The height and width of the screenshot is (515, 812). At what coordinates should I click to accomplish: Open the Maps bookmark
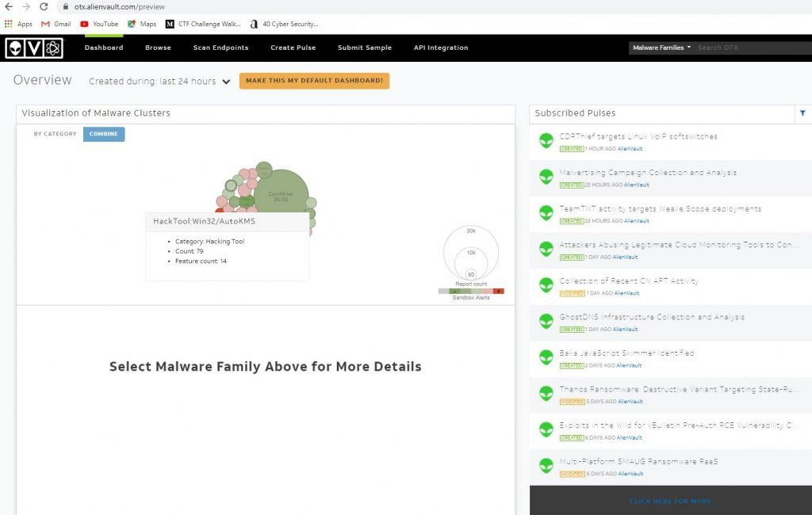pos(142,24)
